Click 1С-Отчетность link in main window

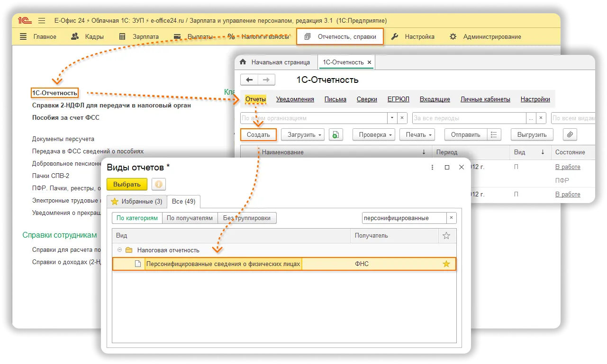pyautogui.click(x=54, y=93)
